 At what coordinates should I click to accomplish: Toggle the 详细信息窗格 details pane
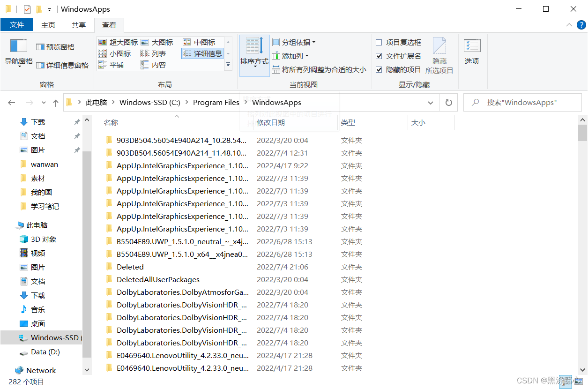click(x=62, y=65)
